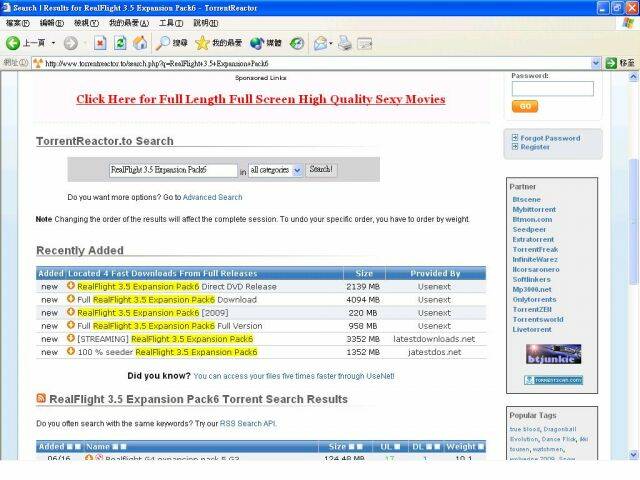
Task: Stop page loading with the red X icon
Action: tap(100, 43)
